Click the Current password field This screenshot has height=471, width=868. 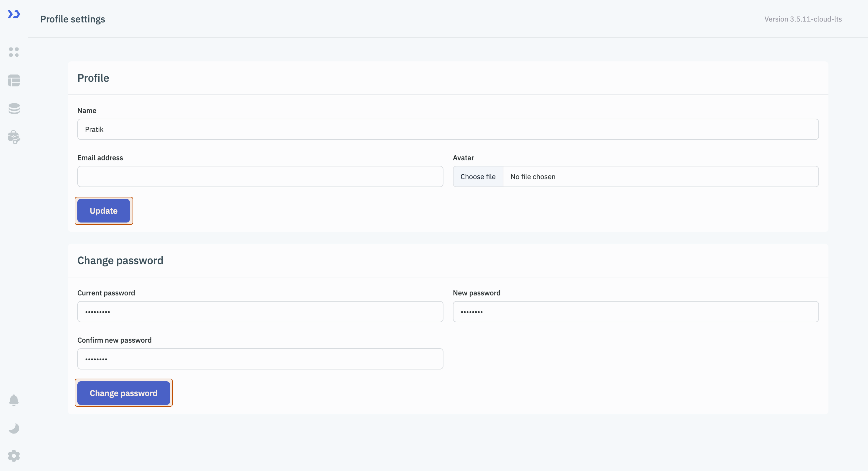(260, 312)
